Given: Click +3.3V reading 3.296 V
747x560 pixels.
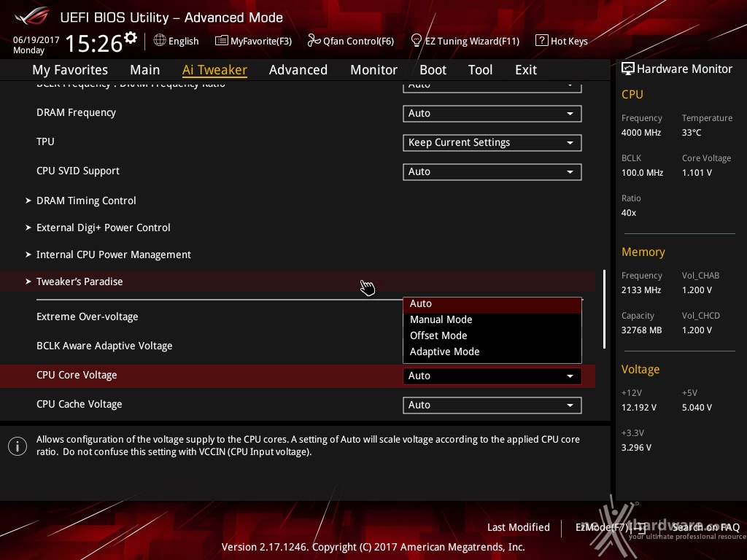Looking at the screenshot, I should coord(636,448).
